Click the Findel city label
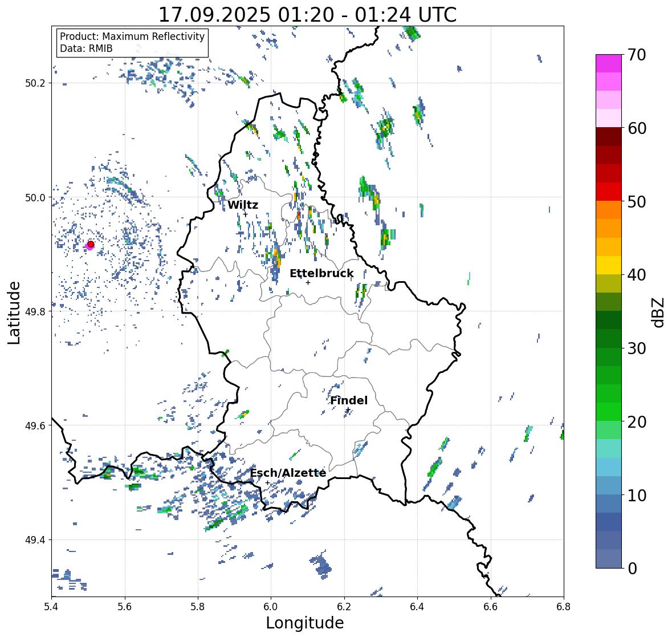 pos(349,400)
